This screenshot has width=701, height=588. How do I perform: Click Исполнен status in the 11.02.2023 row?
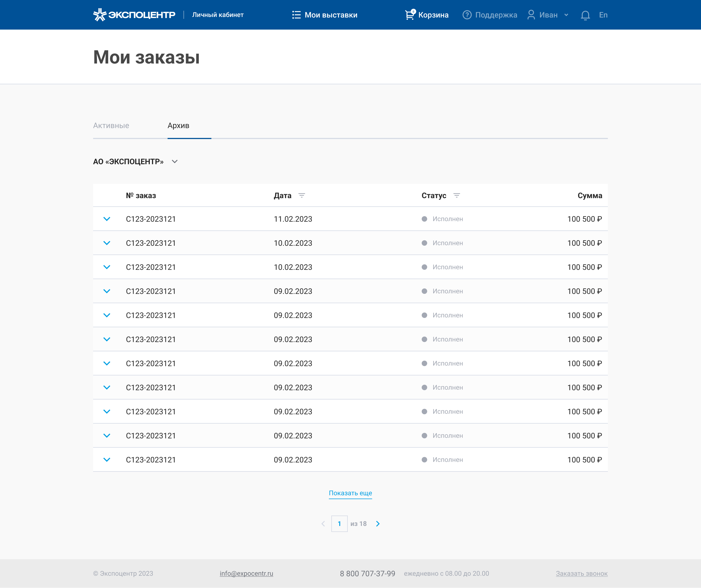442,219
